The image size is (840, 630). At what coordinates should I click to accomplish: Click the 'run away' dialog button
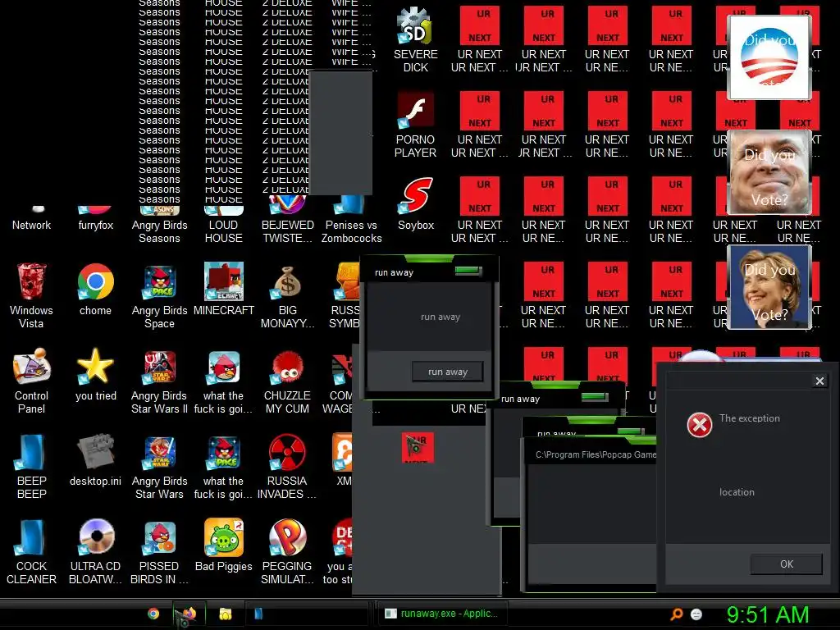pyautogui.click(x=448, y=372)
